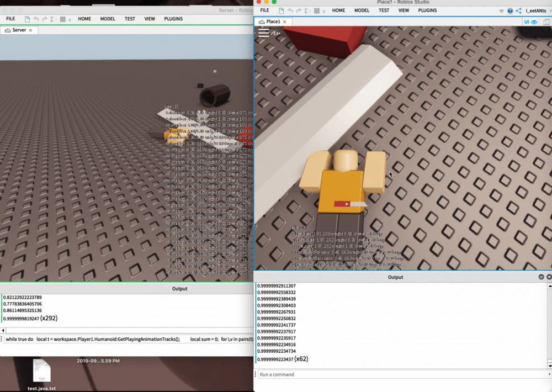Click the 13+ age label in game view
Viewport: 552px width, 392px height.
click(x=277, y=34)
